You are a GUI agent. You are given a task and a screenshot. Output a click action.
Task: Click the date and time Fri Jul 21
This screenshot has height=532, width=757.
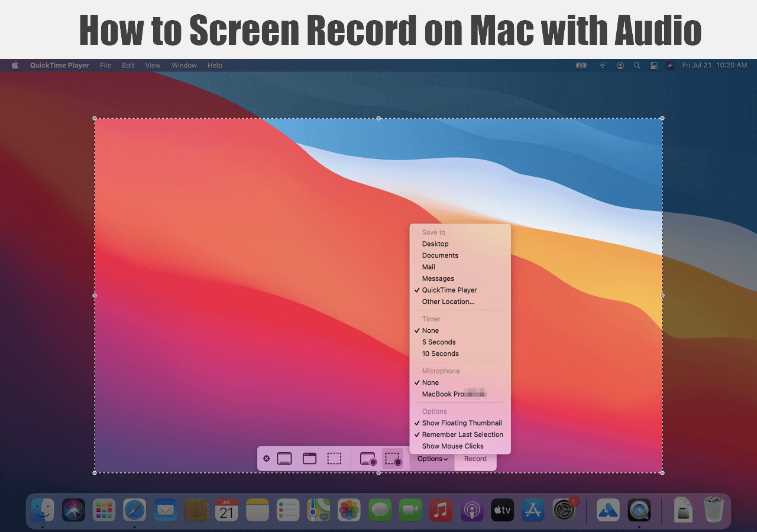[714, 66]
